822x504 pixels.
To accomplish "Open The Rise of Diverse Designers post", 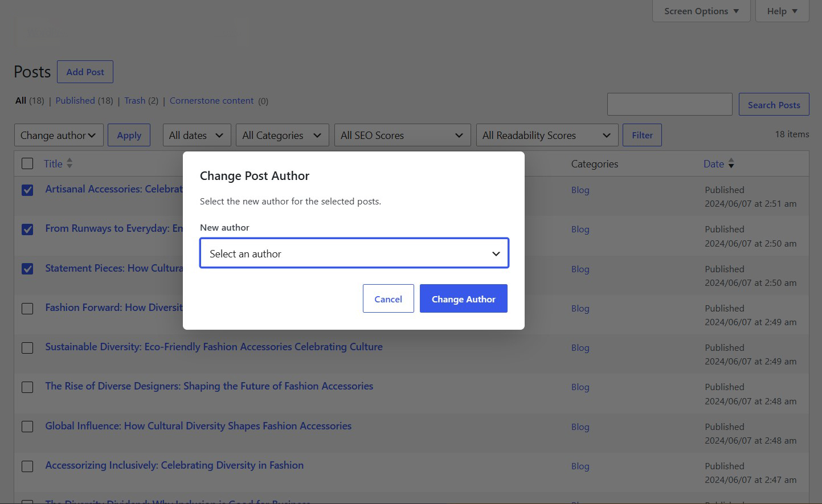I will click(209, 386).
